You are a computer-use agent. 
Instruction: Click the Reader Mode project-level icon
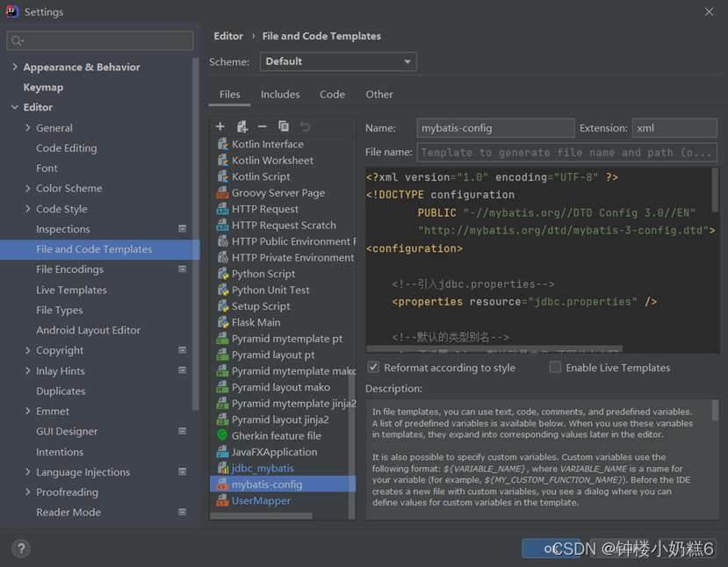click(183, 513)
